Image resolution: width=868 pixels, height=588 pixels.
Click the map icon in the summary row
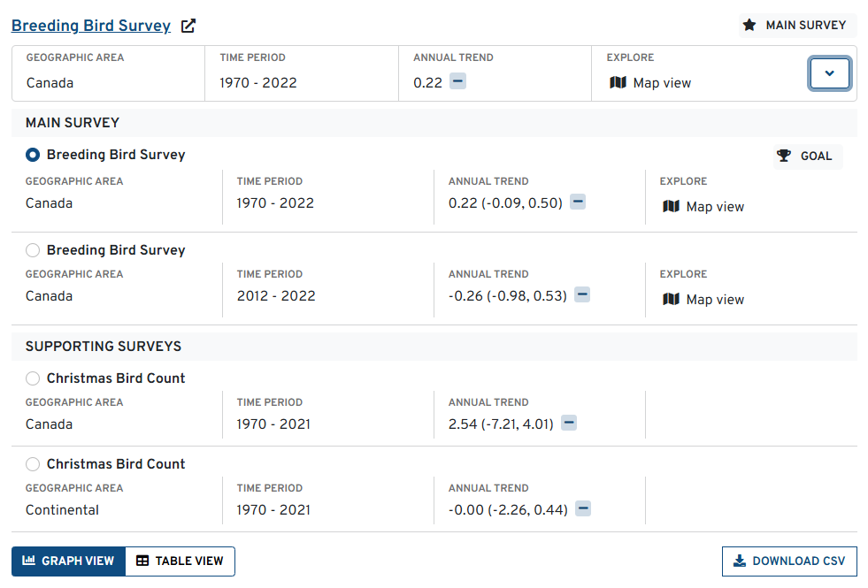(x=618, y=82)
